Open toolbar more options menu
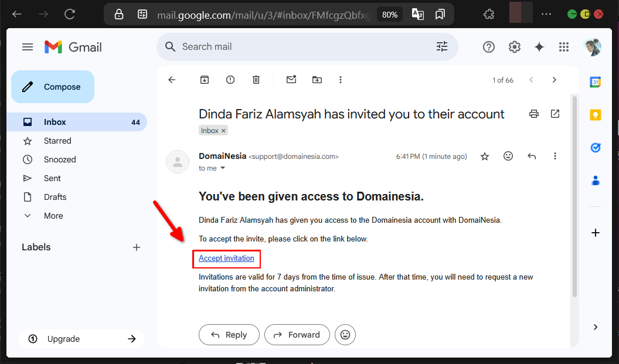Viewport: 619px width, 364px height. [341, 80]
